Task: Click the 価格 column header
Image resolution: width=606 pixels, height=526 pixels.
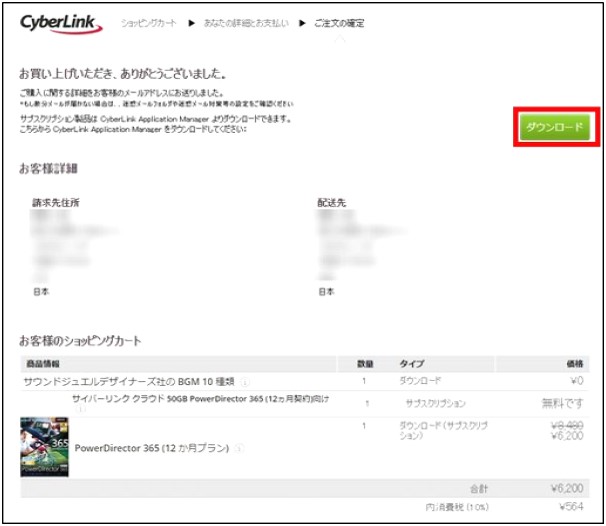Action: tap(575, 364)
